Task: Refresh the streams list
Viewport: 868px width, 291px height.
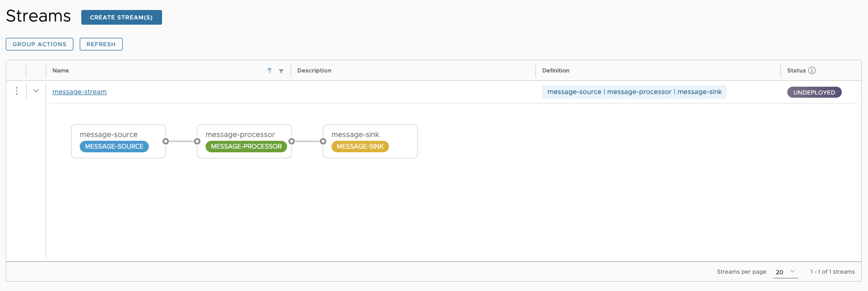Action: (x=101, y=44)
